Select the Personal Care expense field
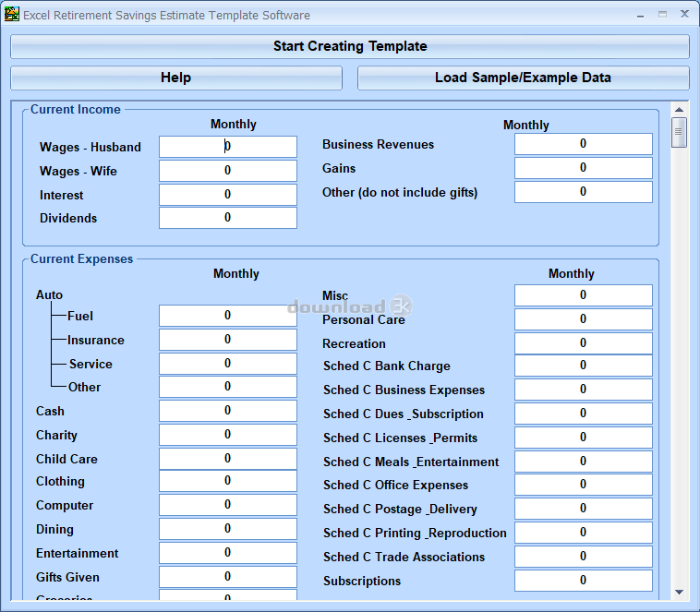 pyautogui.click(x=583, y=319)
